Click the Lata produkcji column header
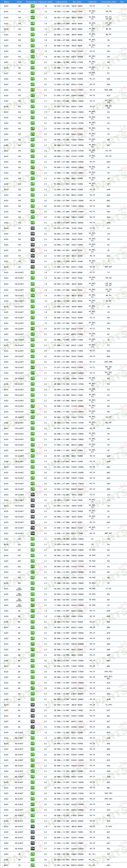127x868 pixels. tap(62, 2)
